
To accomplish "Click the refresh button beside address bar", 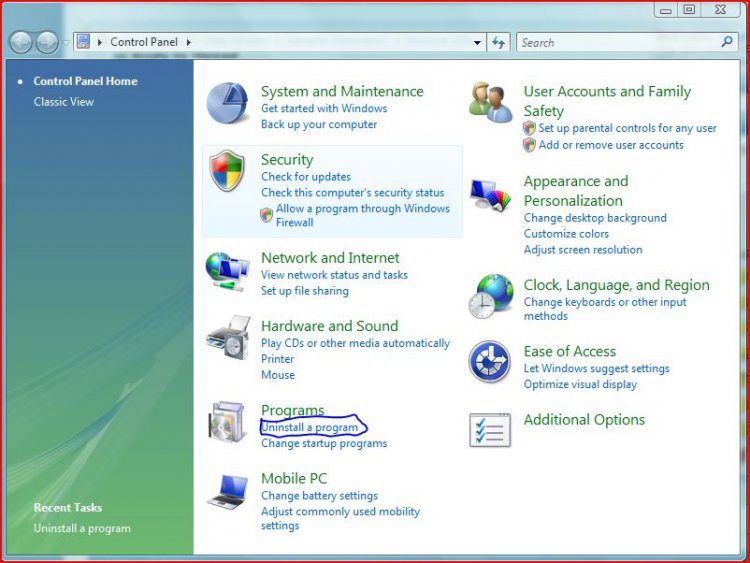I will pos(498,43).
